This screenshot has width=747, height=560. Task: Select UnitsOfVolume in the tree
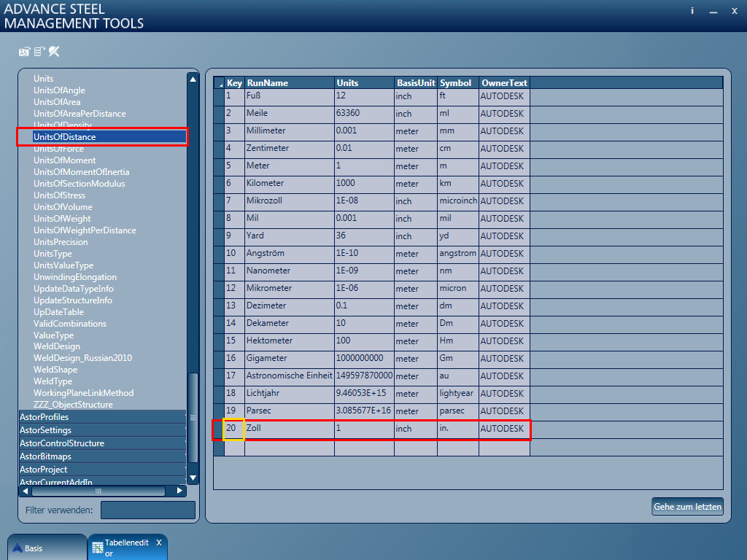[x=63, y=207]
